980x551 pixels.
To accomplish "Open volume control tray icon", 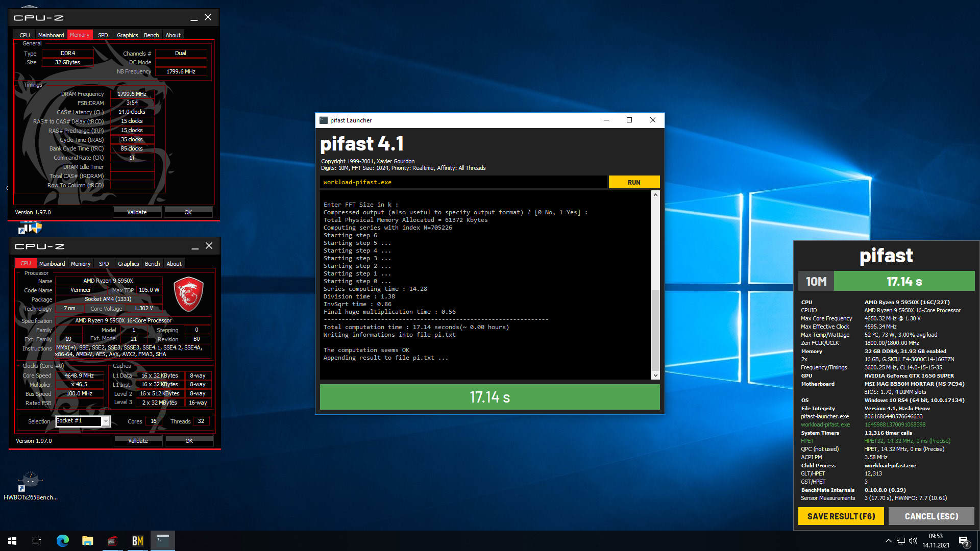I will click(913, 541).
